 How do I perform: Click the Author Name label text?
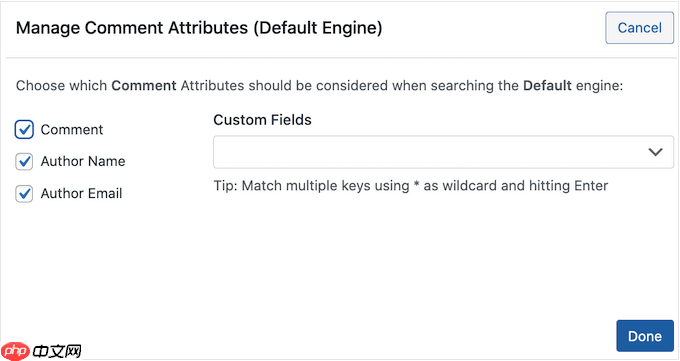(x=83, y=161)
